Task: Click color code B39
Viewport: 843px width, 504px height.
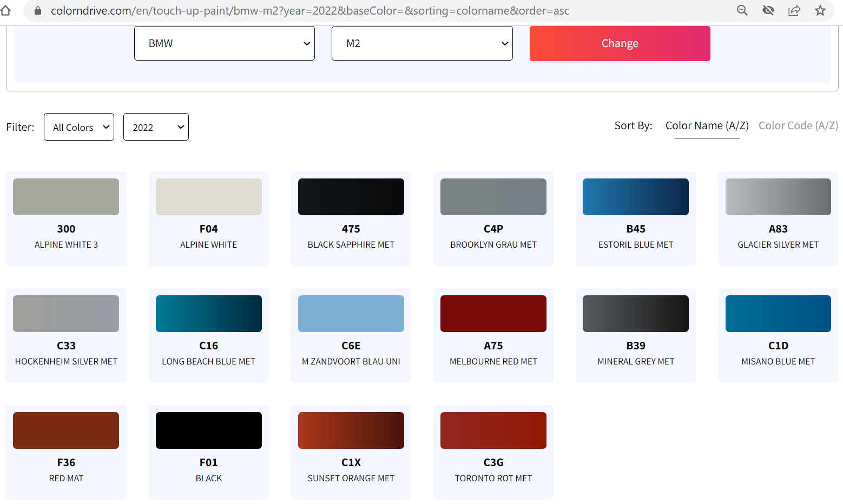Action: pyautogui.click(x=636, y=346)
